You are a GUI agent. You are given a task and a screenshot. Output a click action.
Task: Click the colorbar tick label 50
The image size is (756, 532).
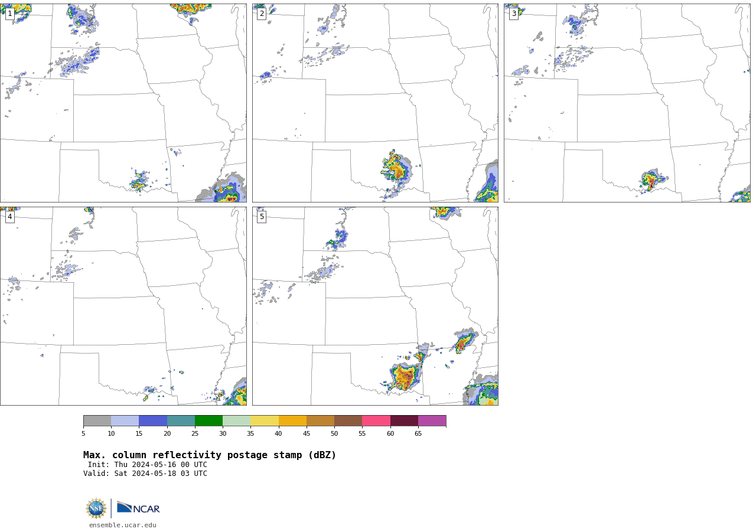(334, 434)
